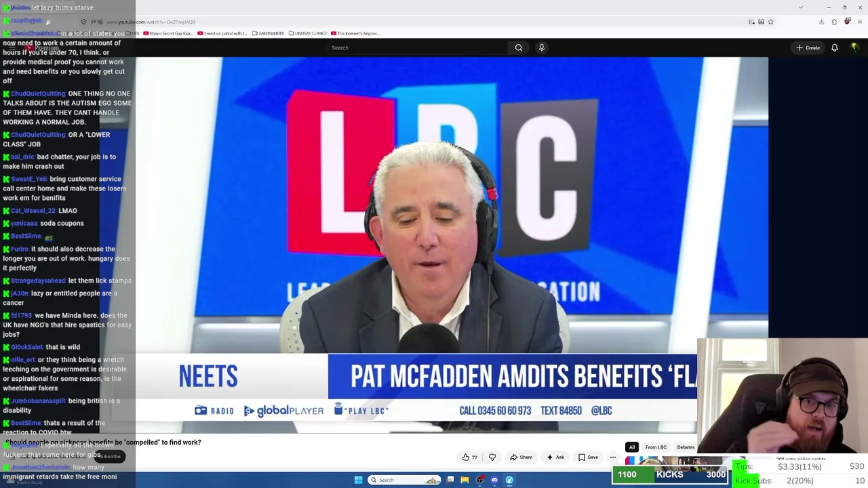868x488 pixels.
Task: Open the YouTube account avatar menu
Action: [854, 47]
